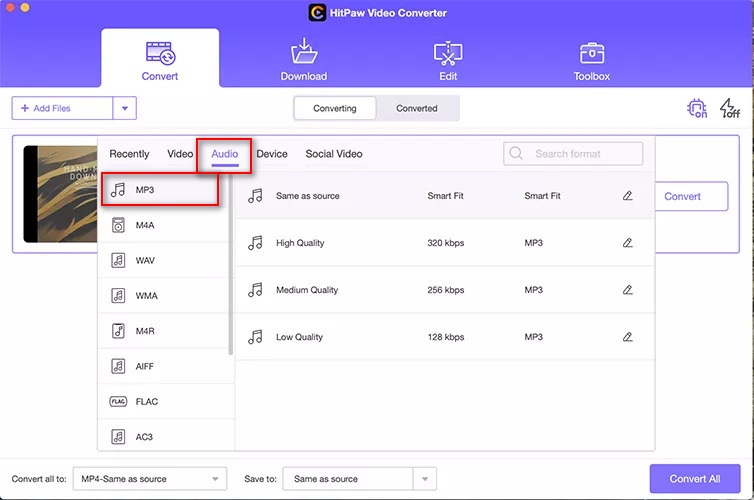Click the Add Files button
754x500 pixels.
tap(63, 108)
